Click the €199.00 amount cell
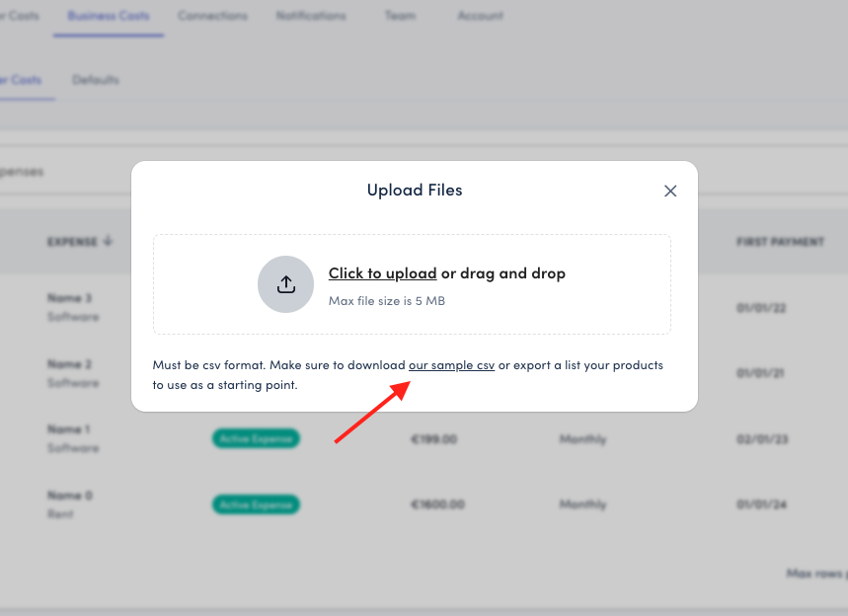The image size is (848, 616). [433, 438]
